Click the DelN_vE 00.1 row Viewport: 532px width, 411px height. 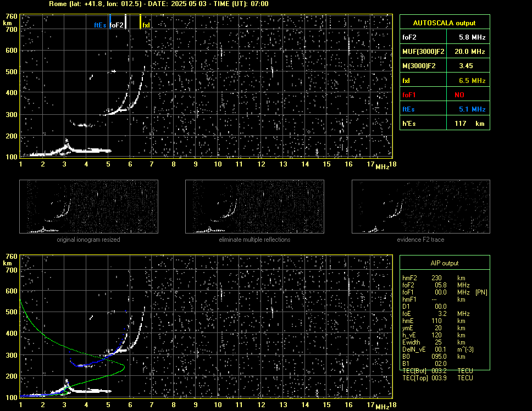click(x=438, y=349)
